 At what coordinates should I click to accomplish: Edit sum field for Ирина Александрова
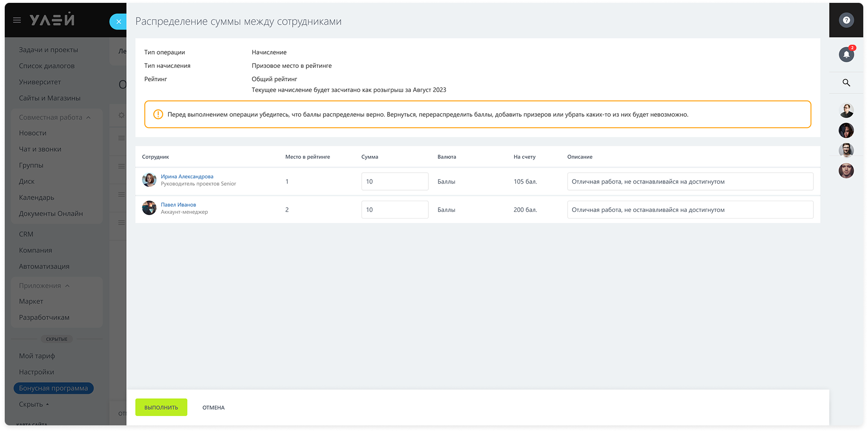pos(395,182)
